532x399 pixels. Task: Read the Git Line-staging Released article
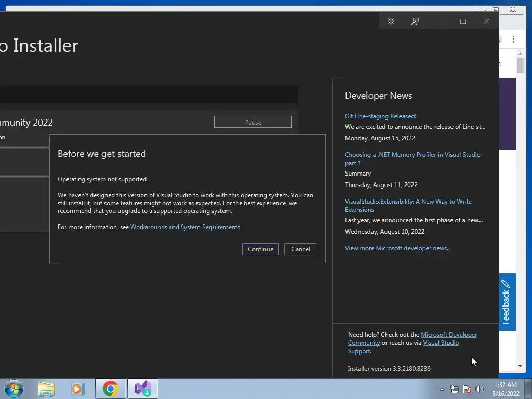381,116
